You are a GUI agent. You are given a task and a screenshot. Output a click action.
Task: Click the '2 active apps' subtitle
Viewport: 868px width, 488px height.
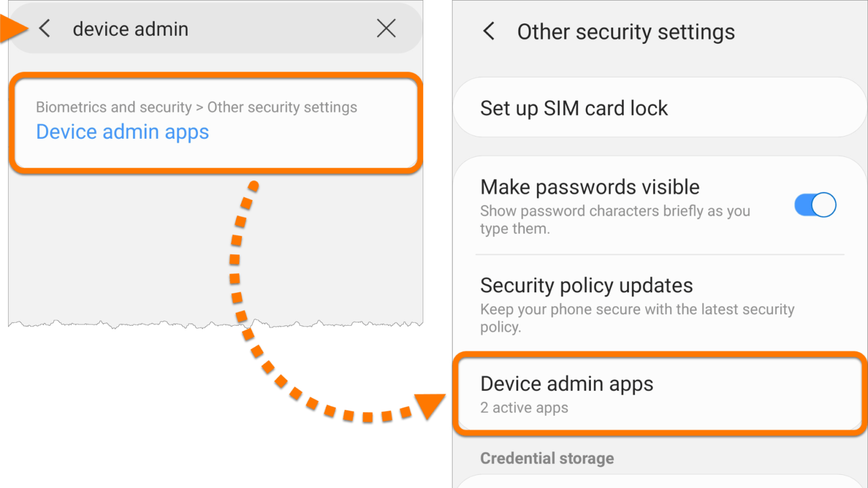click(x=524, y=408)
